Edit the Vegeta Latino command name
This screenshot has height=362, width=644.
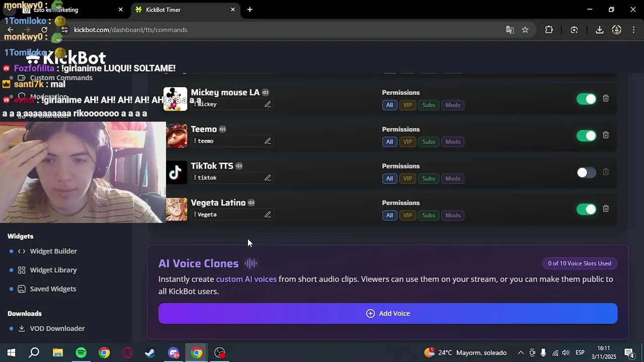pos(268,214)
